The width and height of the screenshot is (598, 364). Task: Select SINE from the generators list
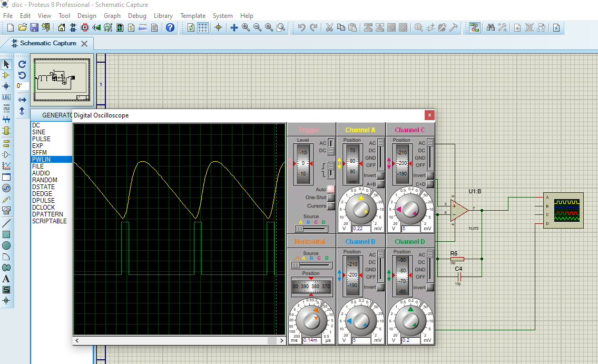coord(38,132)
